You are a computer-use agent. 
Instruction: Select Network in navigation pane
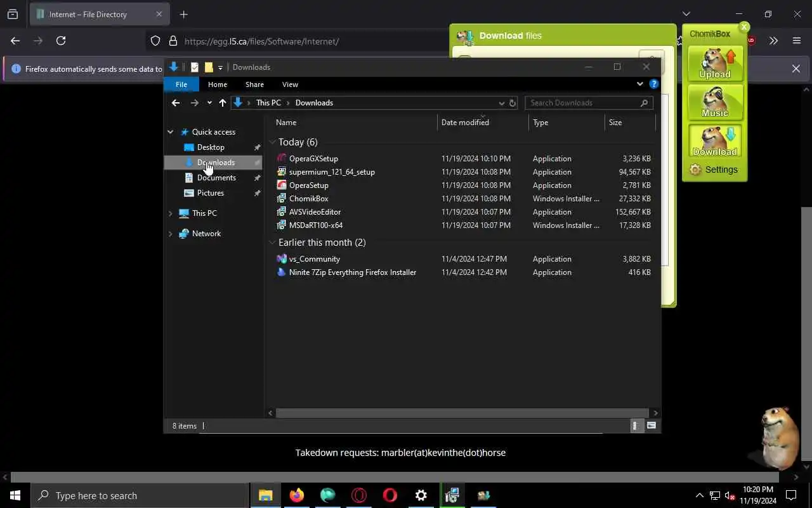point(207,234)
